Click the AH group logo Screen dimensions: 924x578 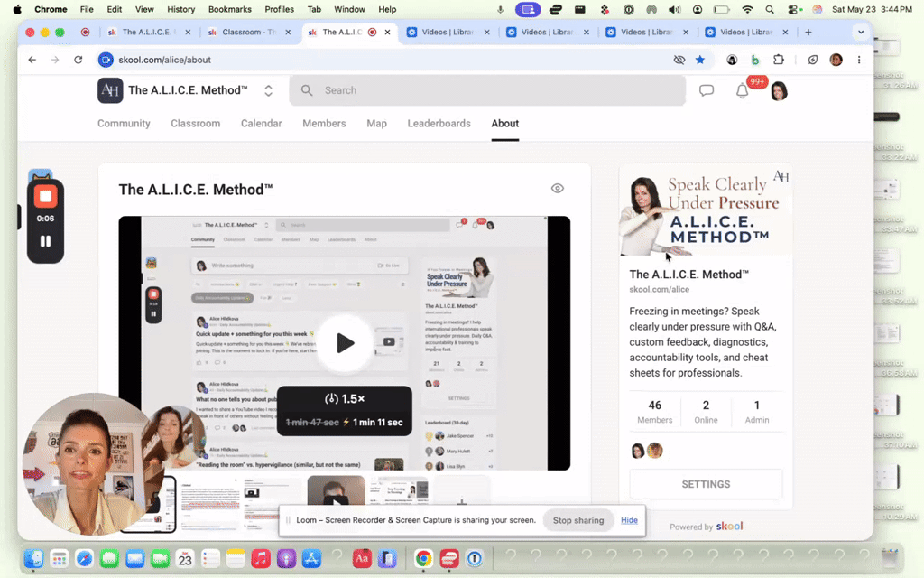click(x=110, y=90)
